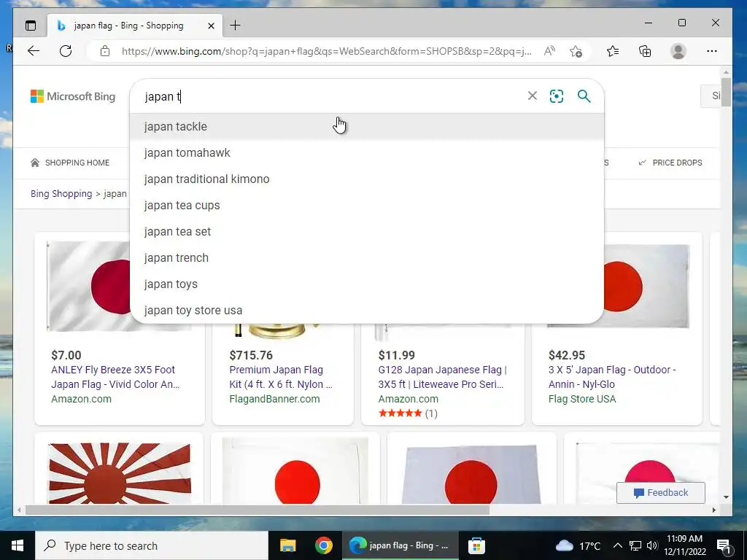Click the Windows taskbar search box

click(152, 545)
